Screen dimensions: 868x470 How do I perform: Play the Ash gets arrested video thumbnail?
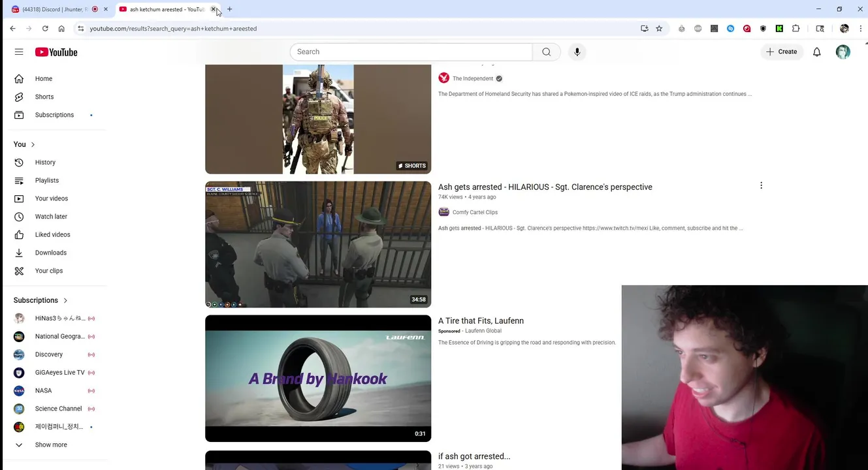pyautogui.click(x=318, y=244)
